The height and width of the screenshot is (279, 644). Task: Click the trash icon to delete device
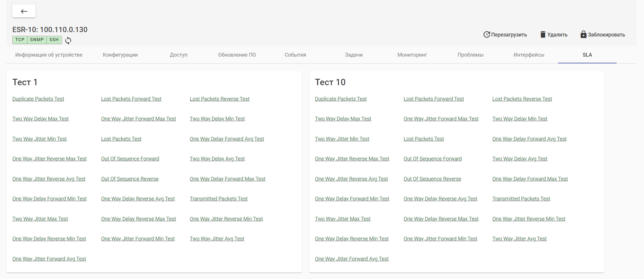[x=543, y=34]
